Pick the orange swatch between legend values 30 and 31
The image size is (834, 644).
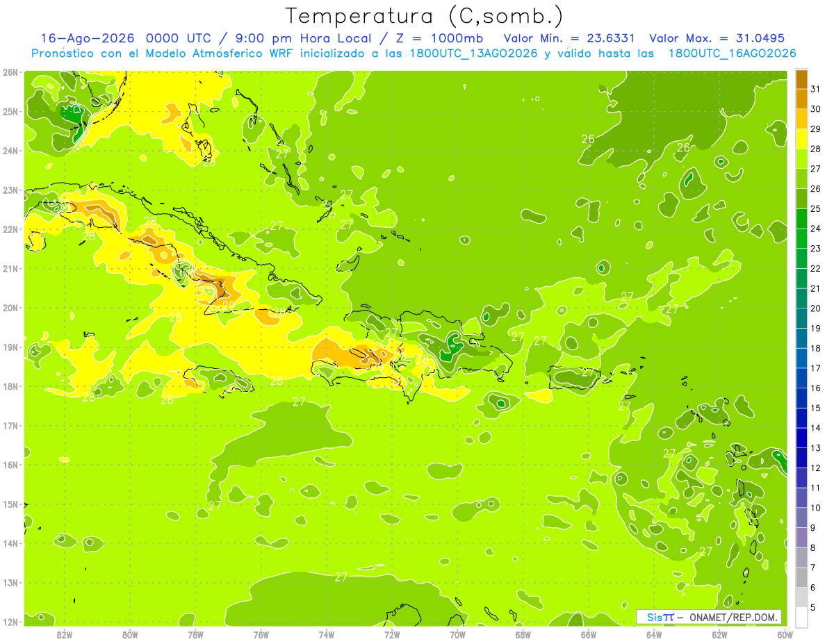click(801, 99)
